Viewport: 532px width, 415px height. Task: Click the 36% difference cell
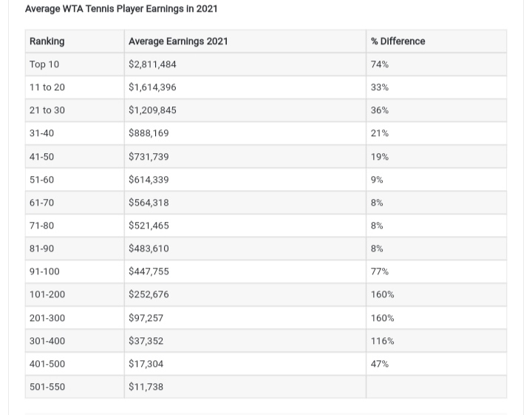[x=437, y=110]
